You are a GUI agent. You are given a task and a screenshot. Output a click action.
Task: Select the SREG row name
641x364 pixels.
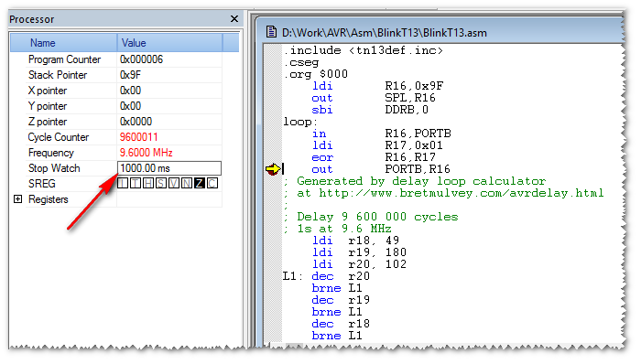[42, 184]
